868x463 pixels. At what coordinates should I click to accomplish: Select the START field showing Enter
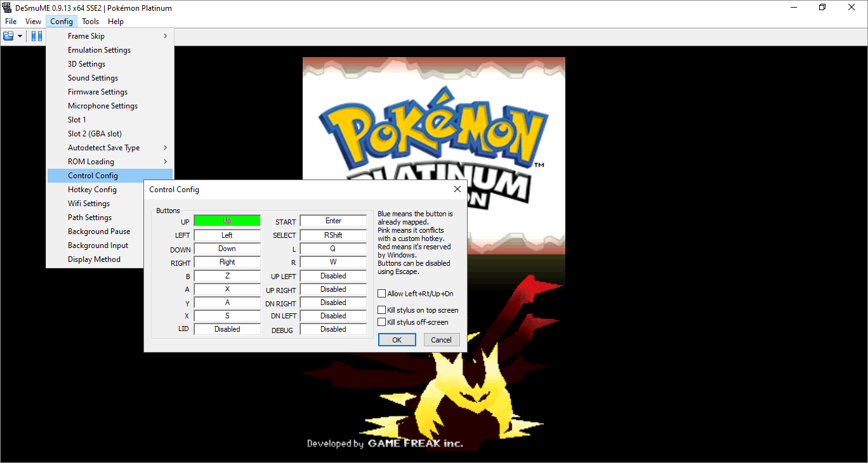click(333, 221)
